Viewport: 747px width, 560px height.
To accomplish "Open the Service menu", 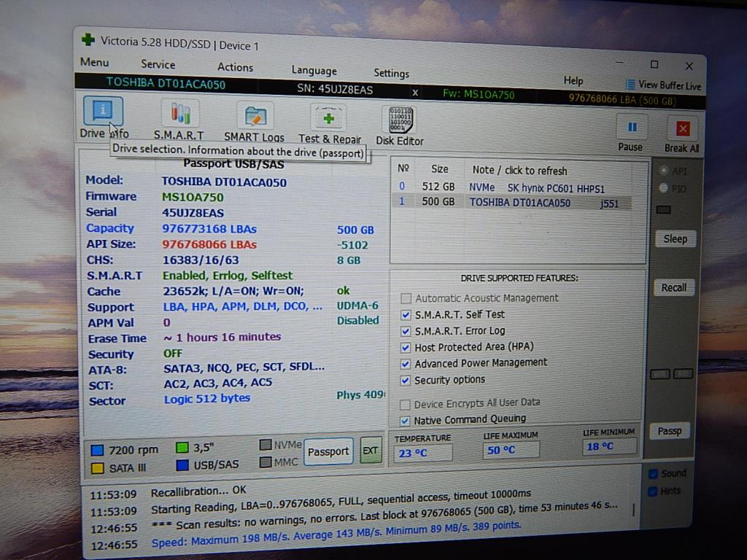I will (x=158, y=64).
